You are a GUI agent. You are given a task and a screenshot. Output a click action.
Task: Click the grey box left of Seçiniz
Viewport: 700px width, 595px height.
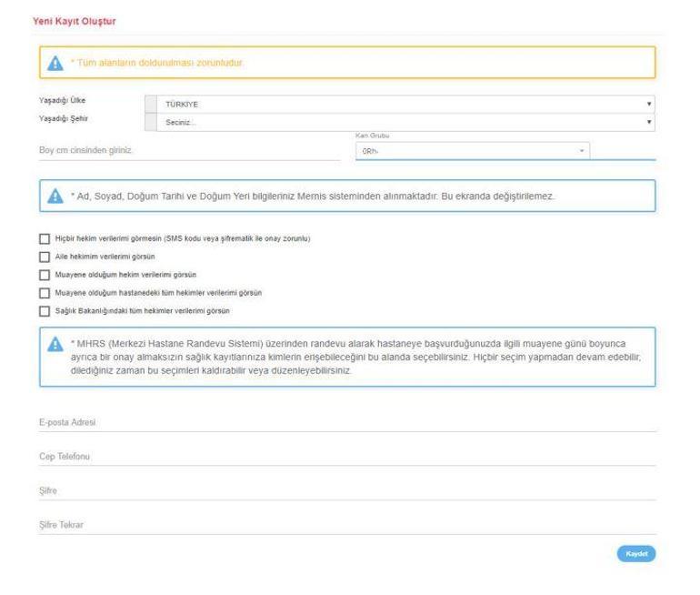pyautogui.click(x=151, y=121)
